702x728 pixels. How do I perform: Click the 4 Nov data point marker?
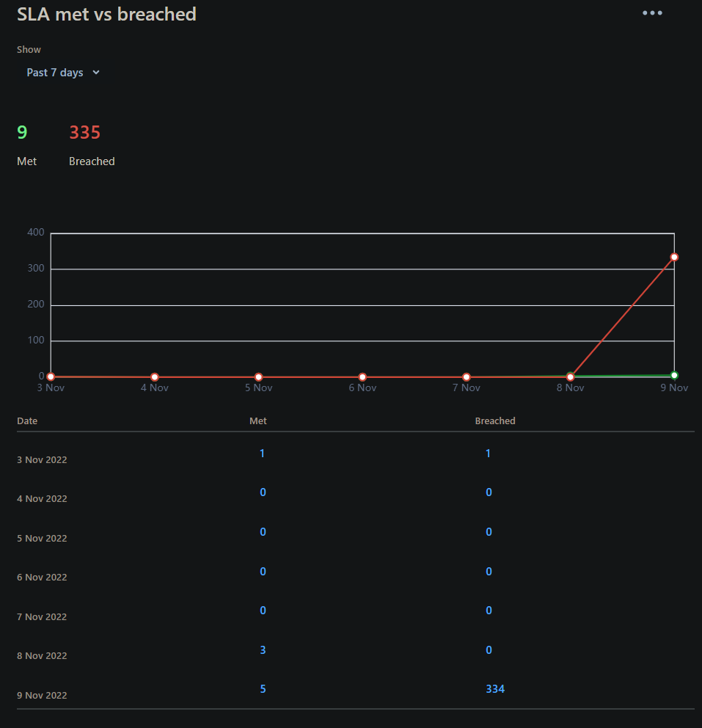pyautogui.click(x=154, y=376)
